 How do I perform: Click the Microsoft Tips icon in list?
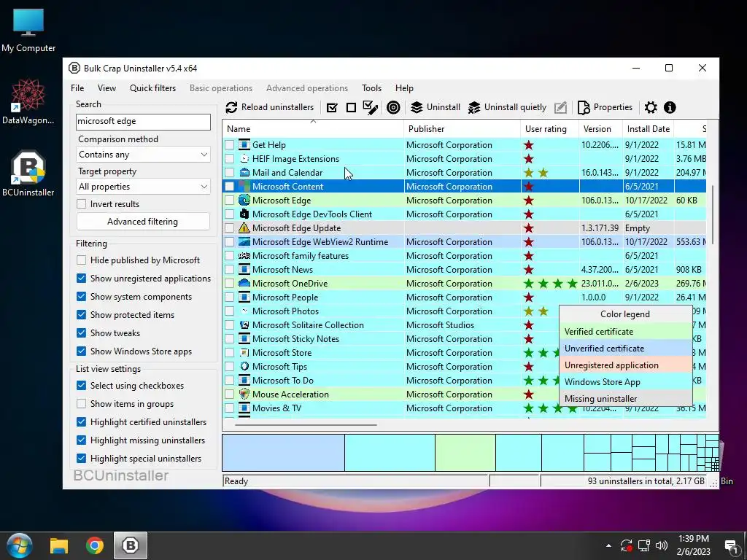point(244,367)
